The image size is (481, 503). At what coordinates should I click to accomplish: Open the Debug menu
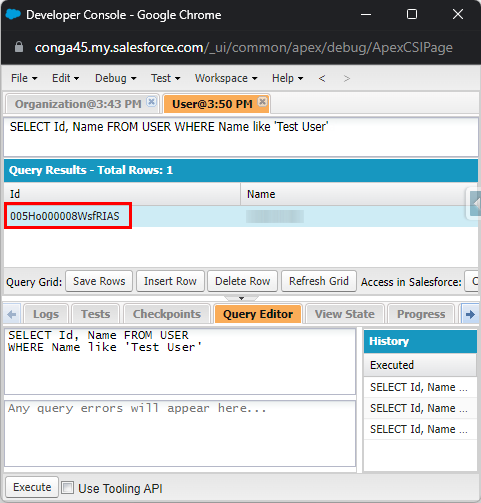point(115,78)
